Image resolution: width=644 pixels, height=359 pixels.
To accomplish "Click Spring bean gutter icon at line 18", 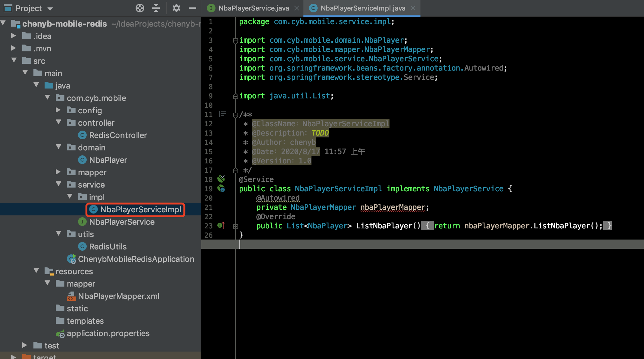I will point(221,179).
